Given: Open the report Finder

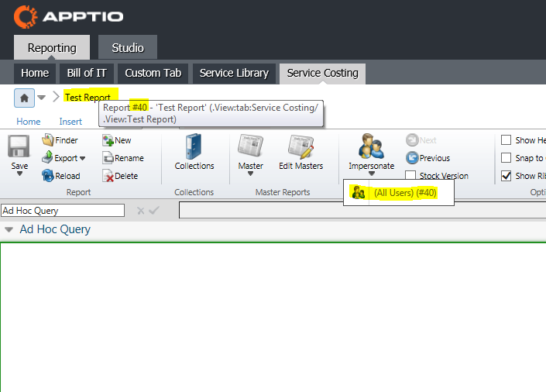Looking at the screenshot, I should 60,140.
